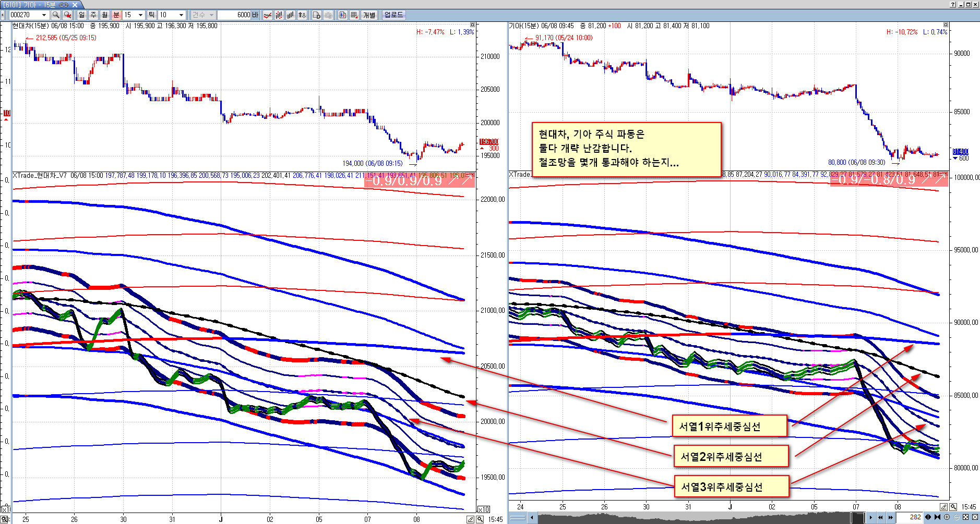This screenshot has height=524, width=980.
Task: Click the chart save document icon
Action: [317, 15]
